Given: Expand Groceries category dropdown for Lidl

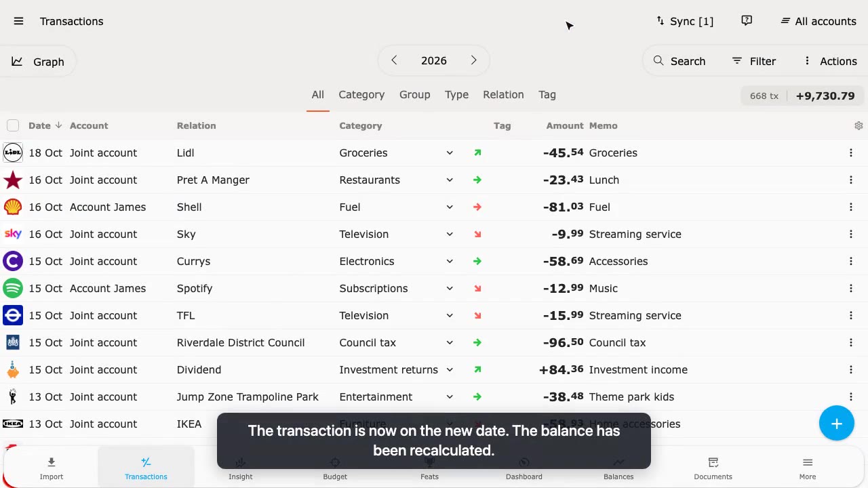Looking at the screenshot, I should click(450, 152).
